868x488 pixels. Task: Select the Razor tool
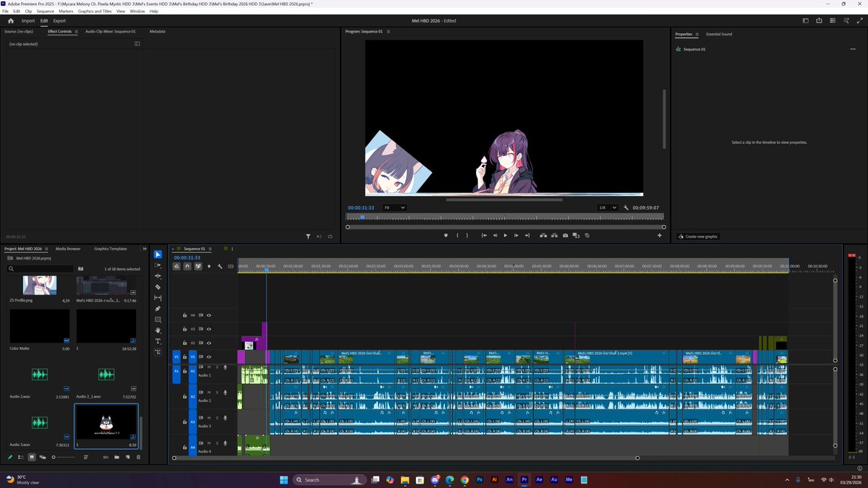(x=158, y=287)
